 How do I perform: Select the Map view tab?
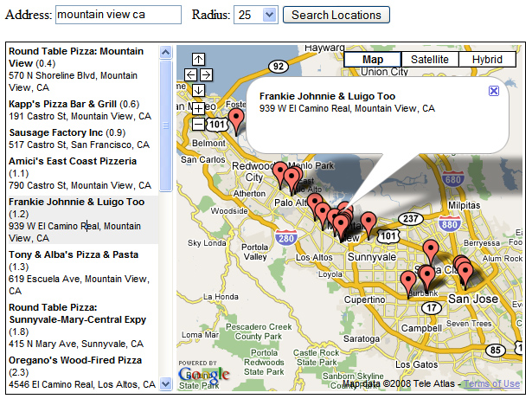pos(373,59)
